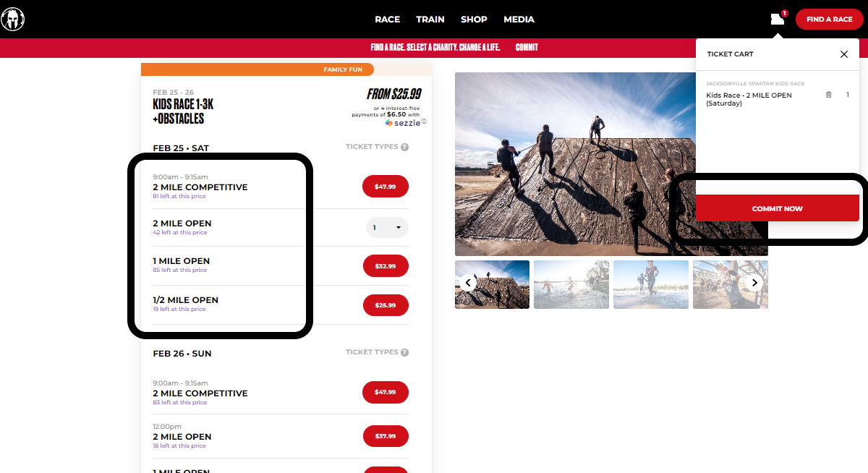The width and height of the screenshot is (868, 473).
Task: Show next gallery thumbnails arrow
Action: [754, 283]
